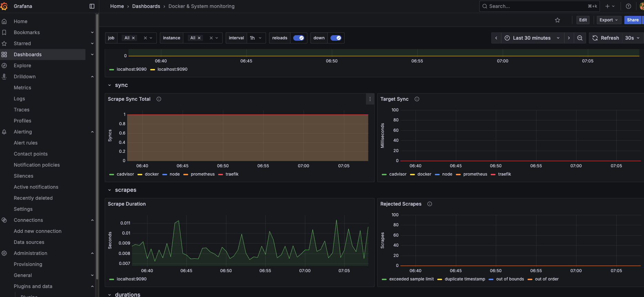Toggle the down switch off

click(x=336, y=38)
